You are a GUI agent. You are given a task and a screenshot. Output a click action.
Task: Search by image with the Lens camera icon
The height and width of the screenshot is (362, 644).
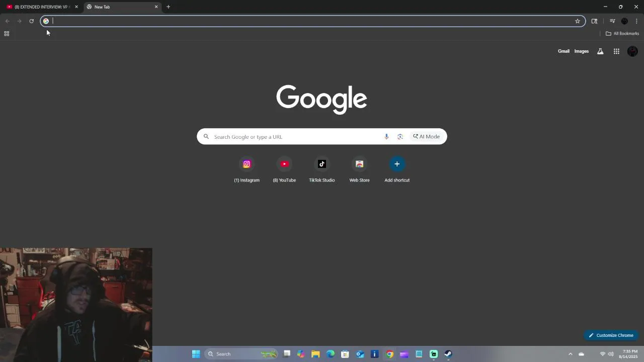(400, 137)
